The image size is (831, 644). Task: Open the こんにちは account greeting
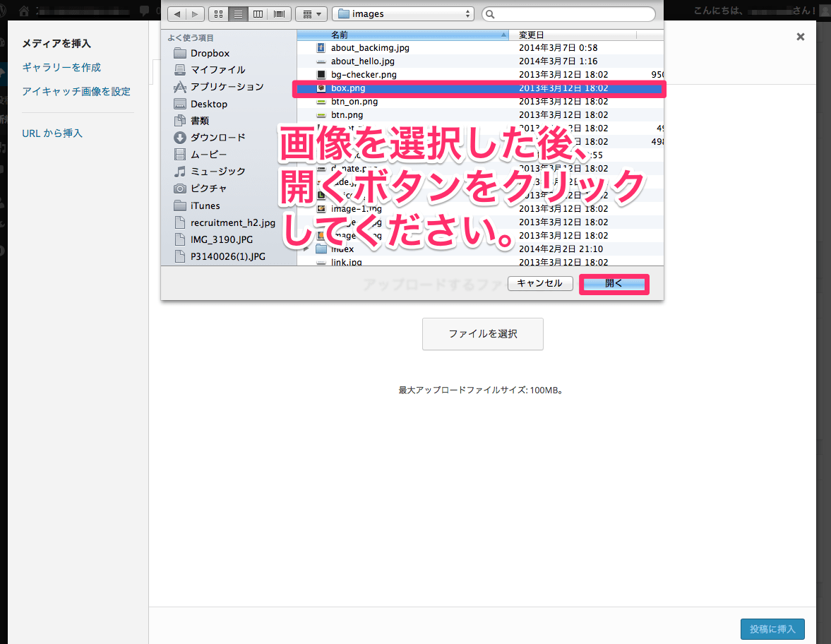[x=755, y=11]
